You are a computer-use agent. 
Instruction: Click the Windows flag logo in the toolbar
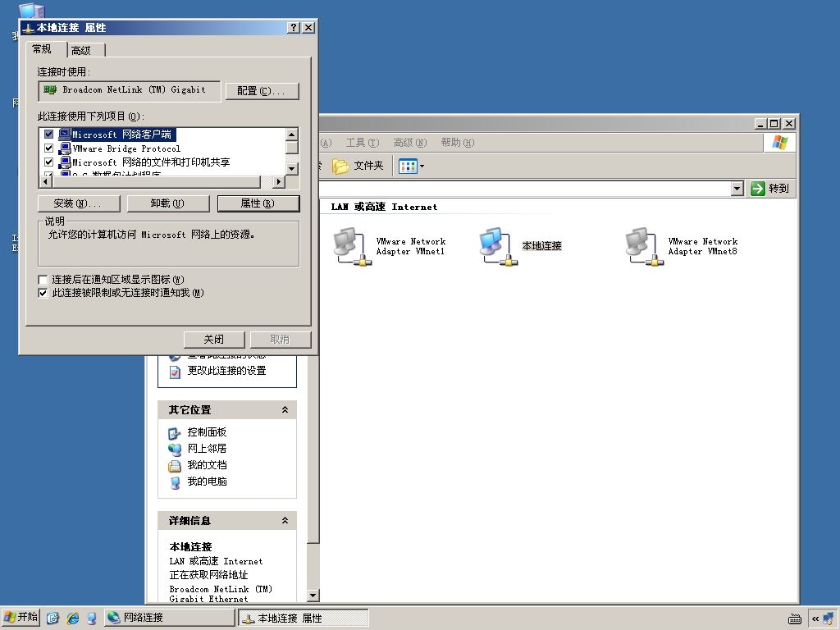click(779, 143)
